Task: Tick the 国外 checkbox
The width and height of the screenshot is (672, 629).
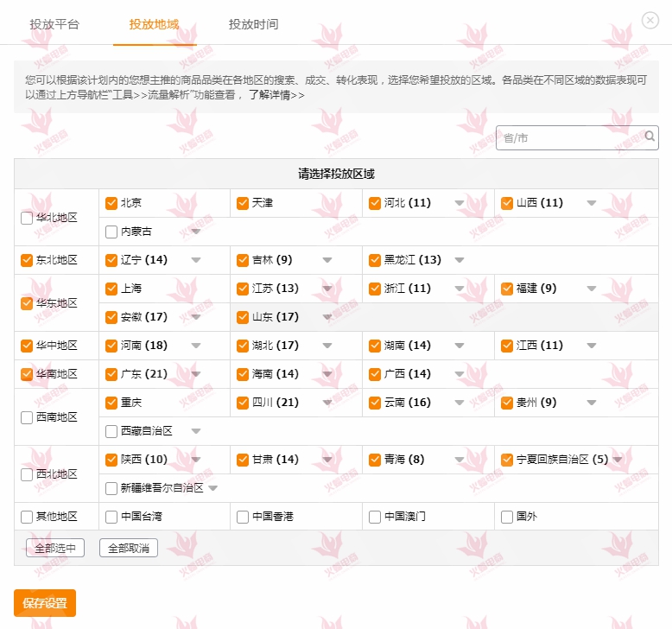Action: click(x=507, y=517)
